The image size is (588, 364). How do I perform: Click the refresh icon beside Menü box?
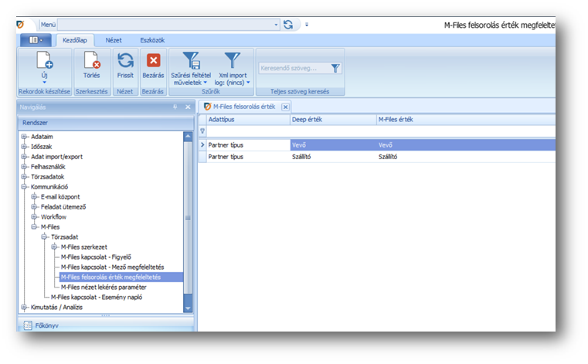pos(288,25)
